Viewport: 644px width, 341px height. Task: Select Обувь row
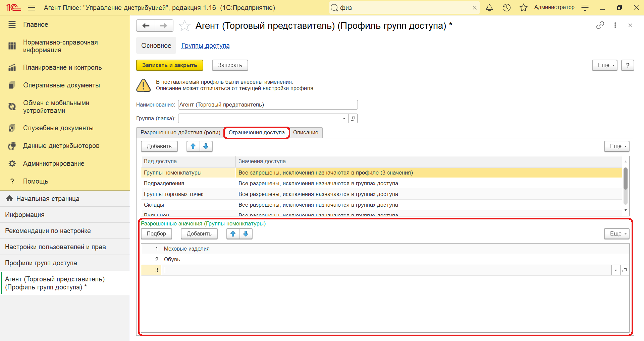(385, 259)
